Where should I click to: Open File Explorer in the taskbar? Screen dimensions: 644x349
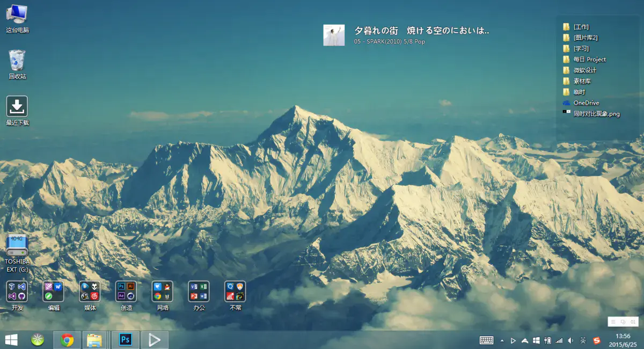(94, 340)
